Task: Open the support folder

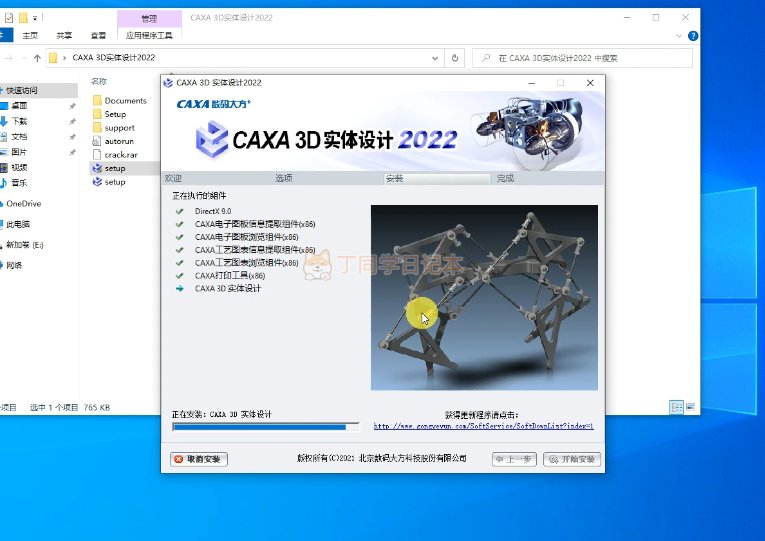Action: coord(119,128)
